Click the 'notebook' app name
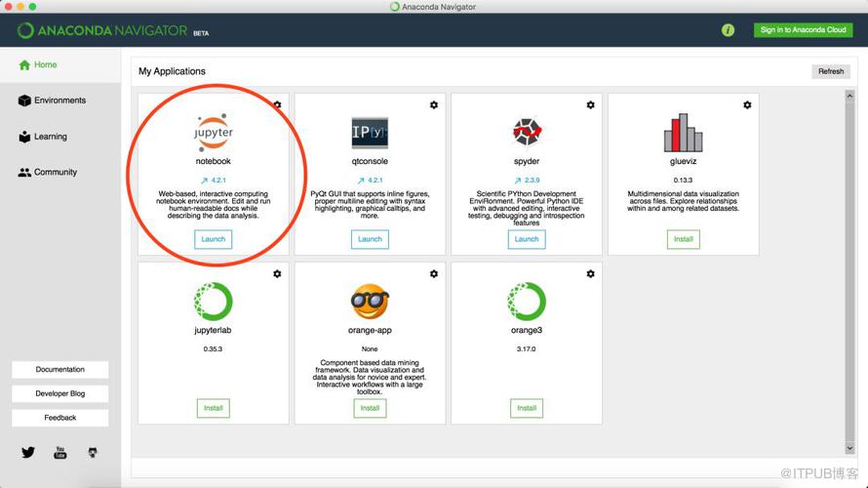This screenshot has height=488, width=868. 214,161
